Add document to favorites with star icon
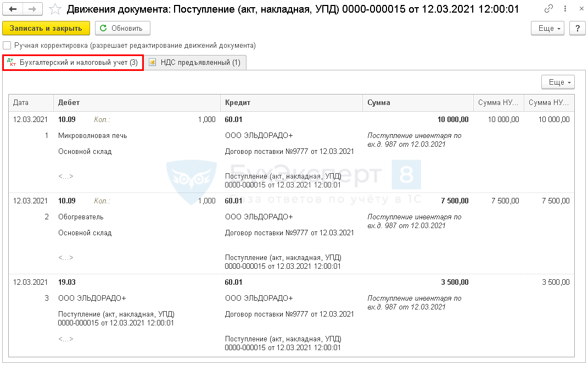 pyautogui.click(x=55, y=9)
